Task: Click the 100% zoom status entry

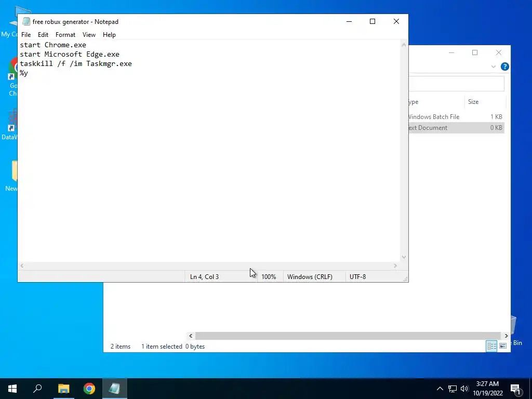Action: (269, 277)
